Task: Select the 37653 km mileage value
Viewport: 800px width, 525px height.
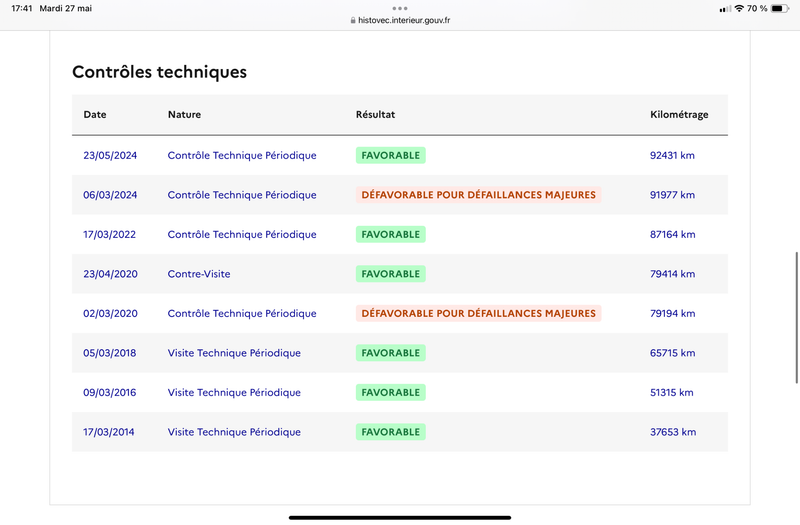Action: click(673, 432)
